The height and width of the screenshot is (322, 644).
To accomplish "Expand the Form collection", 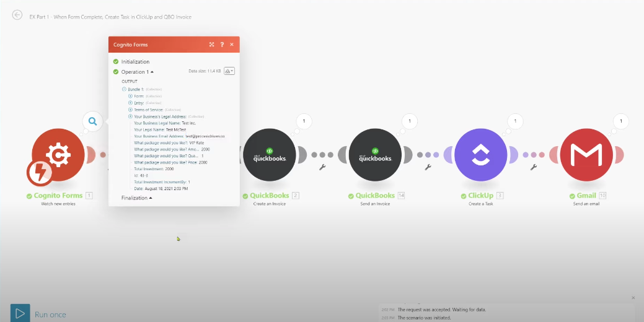I will tap(131, 96).
